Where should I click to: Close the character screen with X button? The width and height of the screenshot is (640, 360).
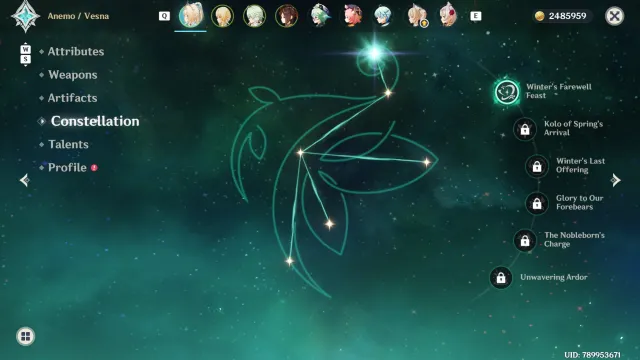[614, 16]
